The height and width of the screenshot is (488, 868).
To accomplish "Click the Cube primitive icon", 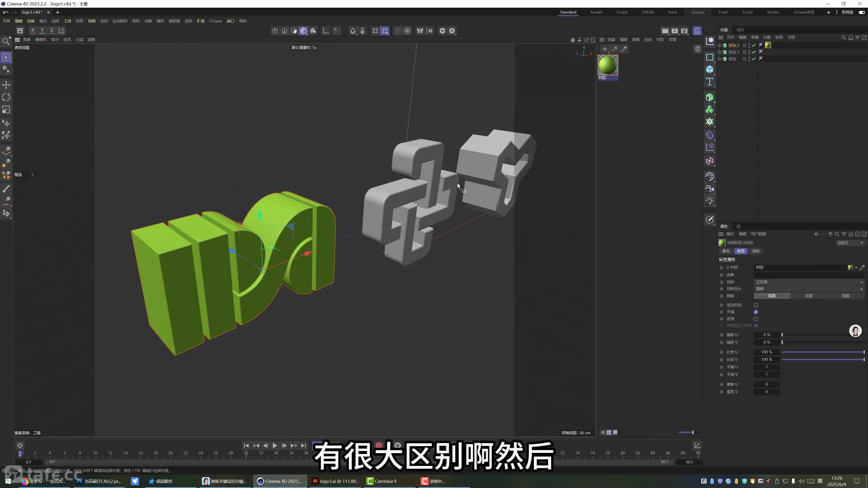I will click(710, 69).
